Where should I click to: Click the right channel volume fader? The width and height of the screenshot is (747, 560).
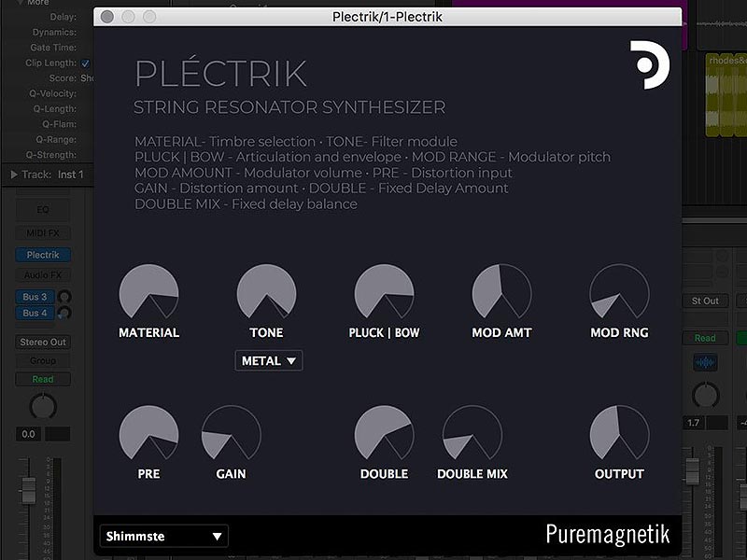692,471
